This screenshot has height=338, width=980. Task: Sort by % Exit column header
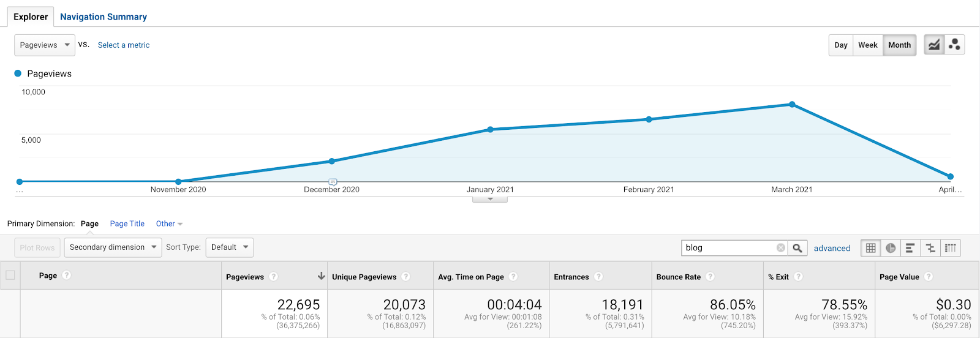coord(778,277)
